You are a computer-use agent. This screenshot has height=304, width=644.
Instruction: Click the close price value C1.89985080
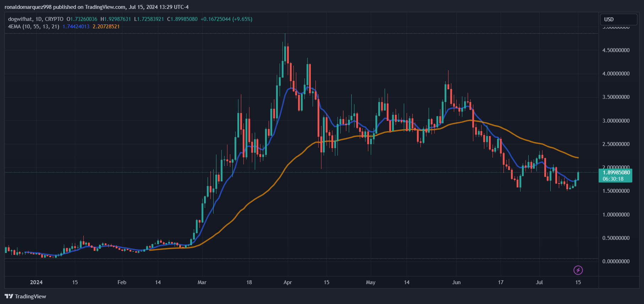click(182, 19)
